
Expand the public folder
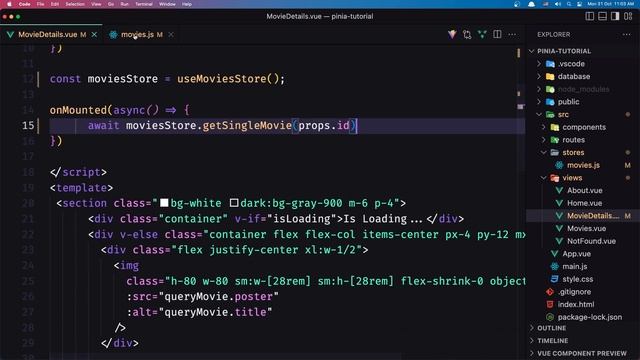click(568, 102)
